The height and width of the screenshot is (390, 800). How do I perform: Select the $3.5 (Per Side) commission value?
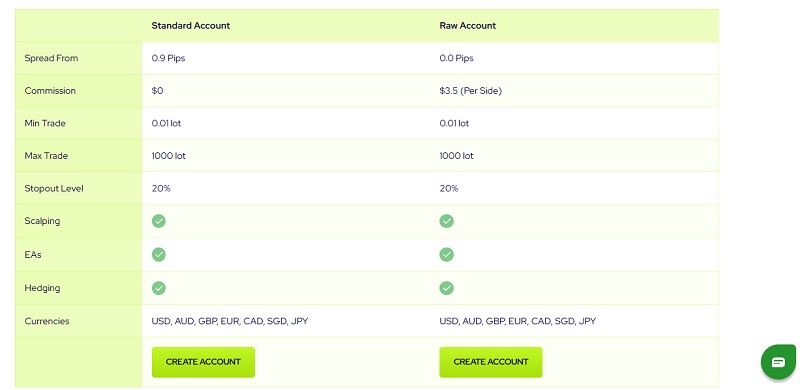pos(470,91)
